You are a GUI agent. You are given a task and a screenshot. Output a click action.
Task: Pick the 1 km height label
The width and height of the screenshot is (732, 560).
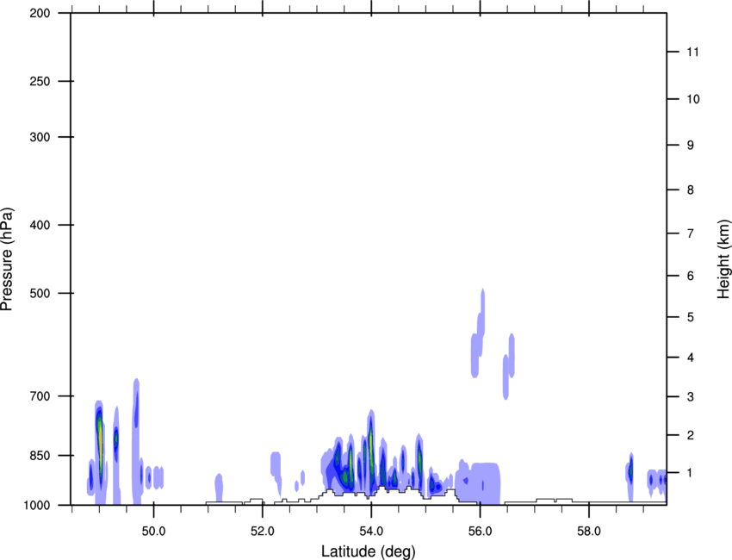tap(690, 473)
